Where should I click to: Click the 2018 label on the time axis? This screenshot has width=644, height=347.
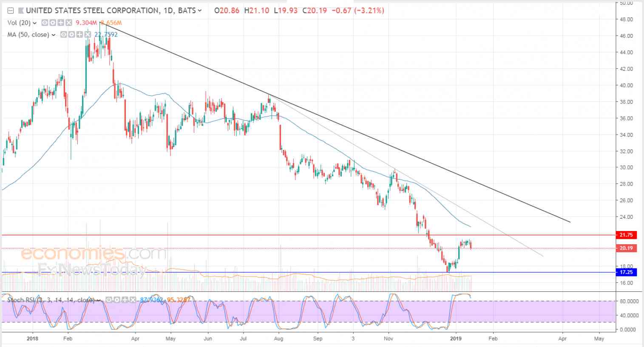32,339
